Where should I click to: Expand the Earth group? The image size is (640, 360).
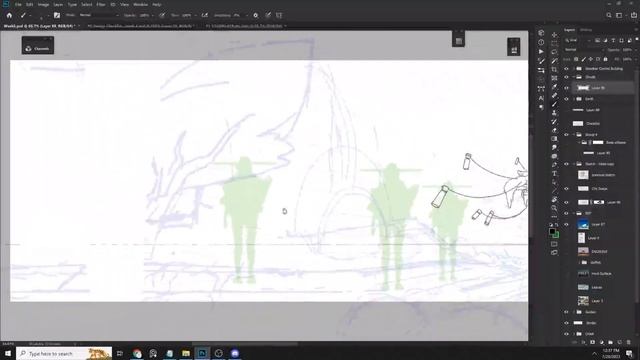coord(574,99)
